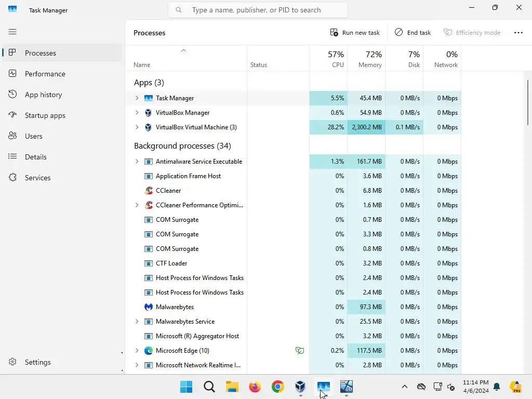The image size is (532, 399).
Task: Click the cloud sync tray icon
Action: click(x=421, y=387)
